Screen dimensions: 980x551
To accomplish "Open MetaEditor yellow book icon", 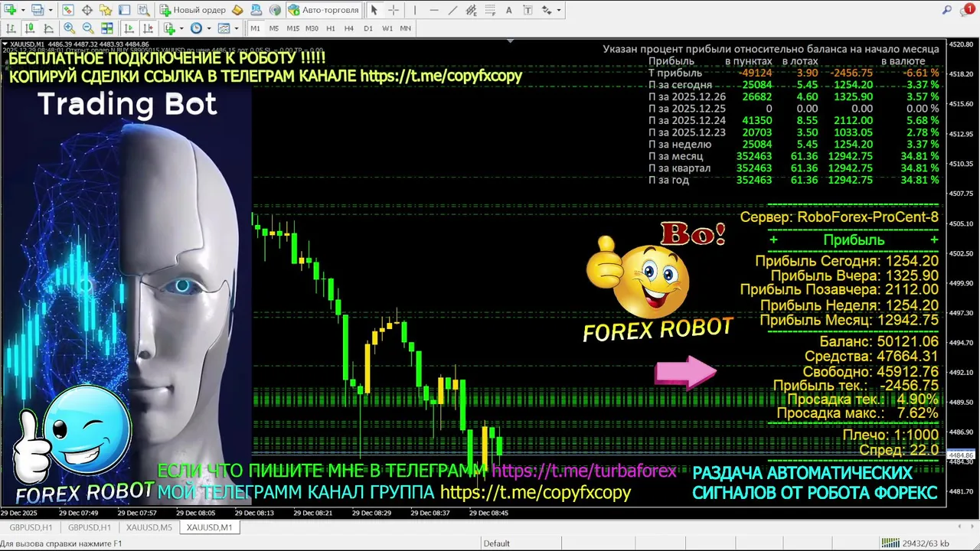I will (237, 10).
